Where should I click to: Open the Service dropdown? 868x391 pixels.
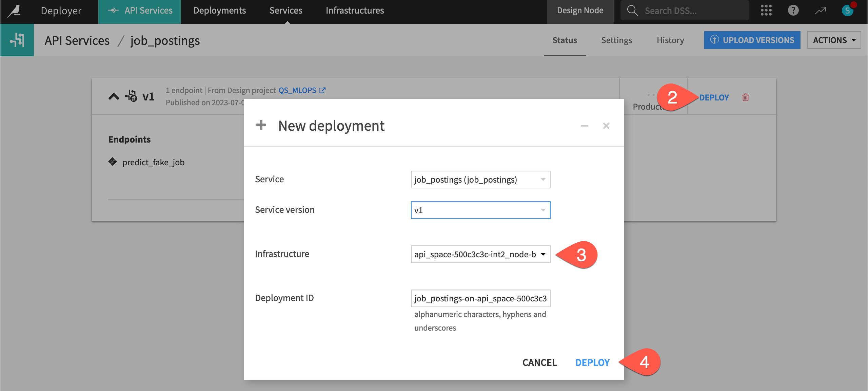point(480,180)
